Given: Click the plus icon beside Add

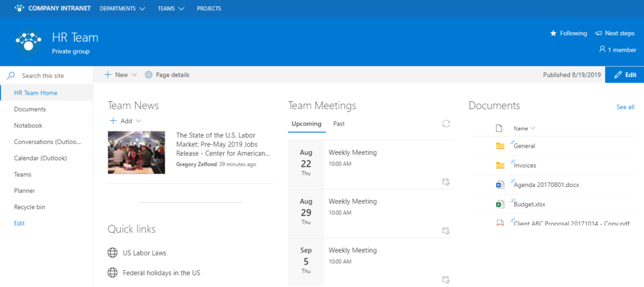Looking at the screenshot, I should pos(113,121).
